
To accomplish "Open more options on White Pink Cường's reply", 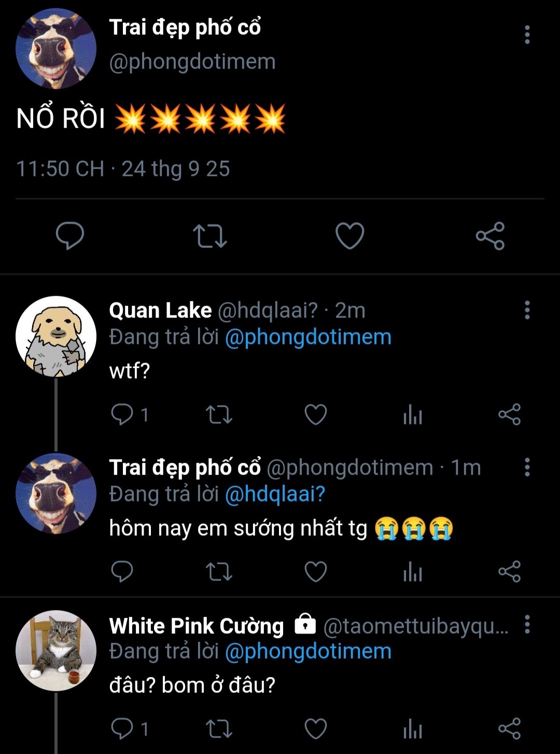I will [527, 625].
